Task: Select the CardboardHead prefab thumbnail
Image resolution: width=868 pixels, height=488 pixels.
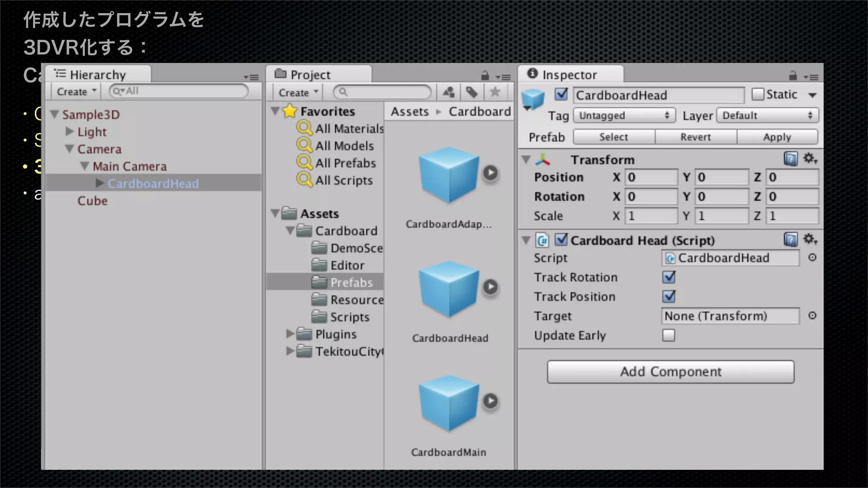Action: [x=448, y=290]
